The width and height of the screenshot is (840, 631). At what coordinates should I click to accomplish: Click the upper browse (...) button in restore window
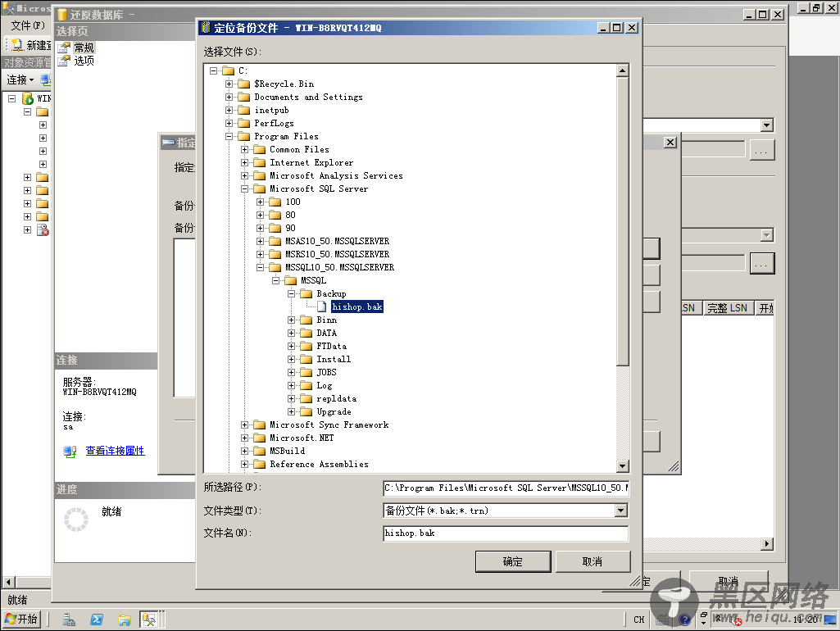click(x=762, y=151)
